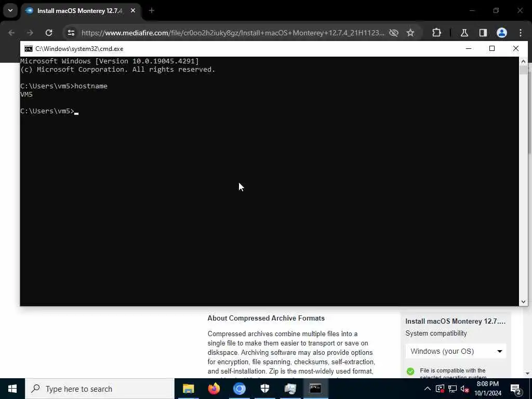Click the tray icon with red badge
Image resolution: width=532 pixels, height=399 pixels.
pyautogui.click(x=440, y=389)
